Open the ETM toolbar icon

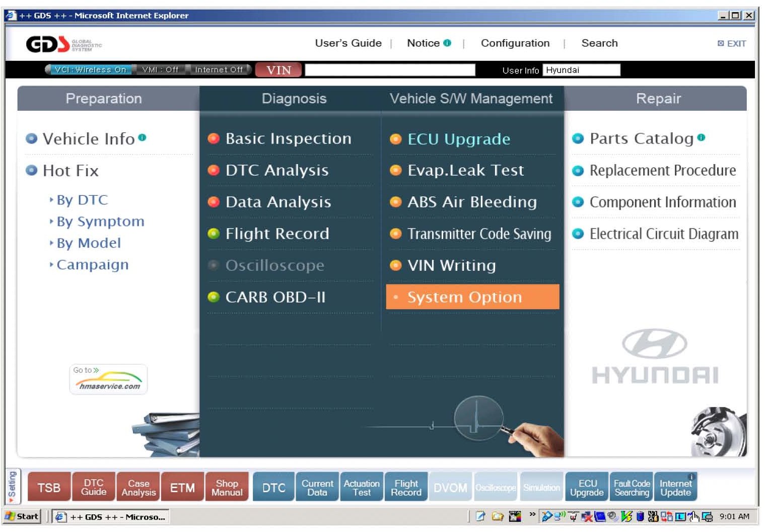tap(182, 487)
